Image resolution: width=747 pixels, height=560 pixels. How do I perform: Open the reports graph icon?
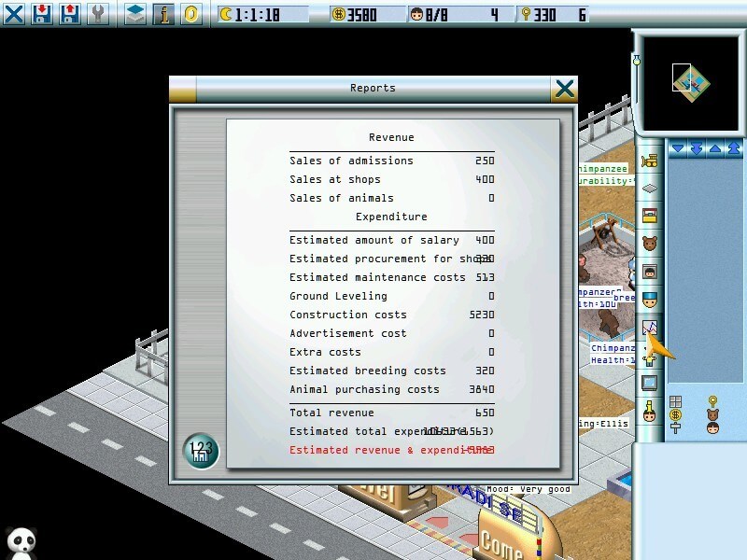click(x=649, y=328)
